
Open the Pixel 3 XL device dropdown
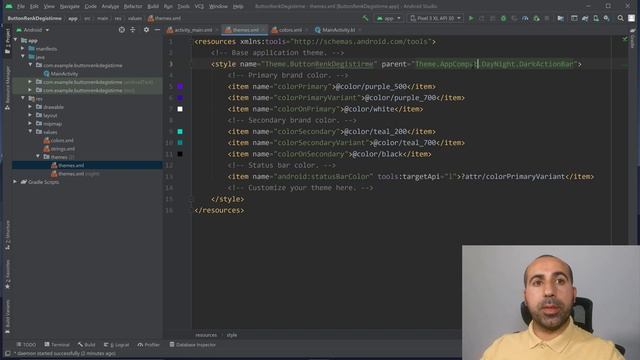(436, 18)
